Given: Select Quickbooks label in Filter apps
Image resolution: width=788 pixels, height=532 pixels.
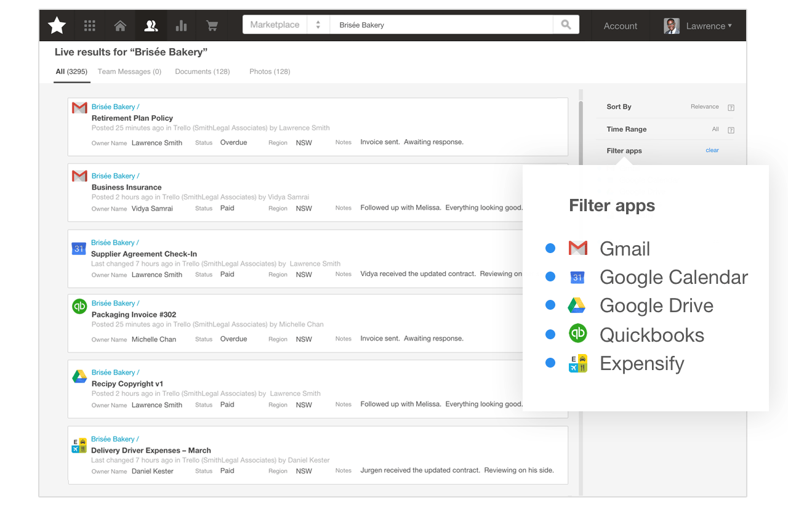Looking at the screenshot, I should pos(652,334).
